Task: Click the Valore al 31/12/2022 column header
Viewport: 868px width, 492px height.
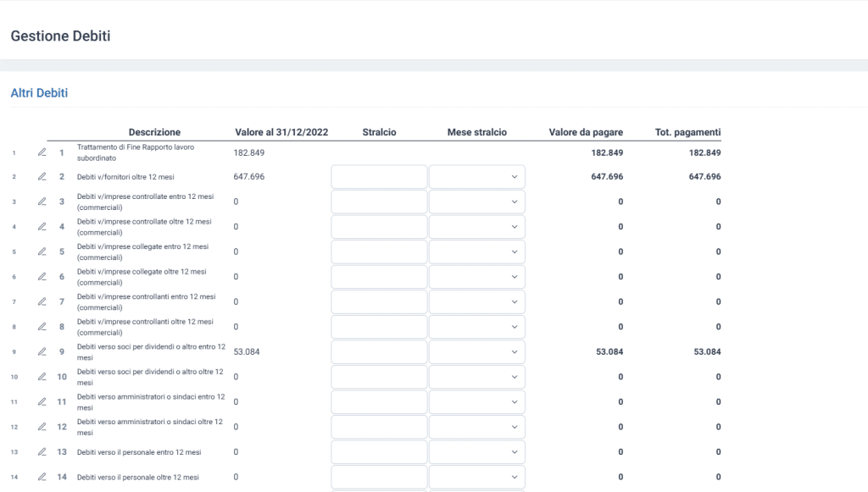Action: click(281, 132)
